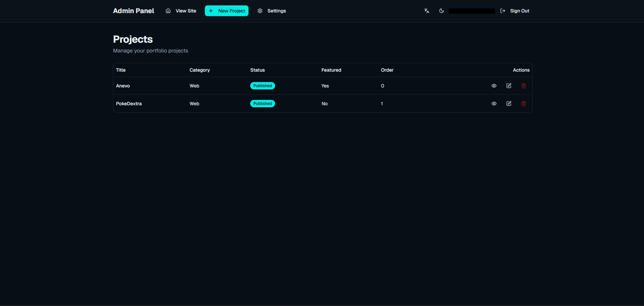Select the PokeDextra project title
This screenshot has height=306, width=644.
point(129,104)
